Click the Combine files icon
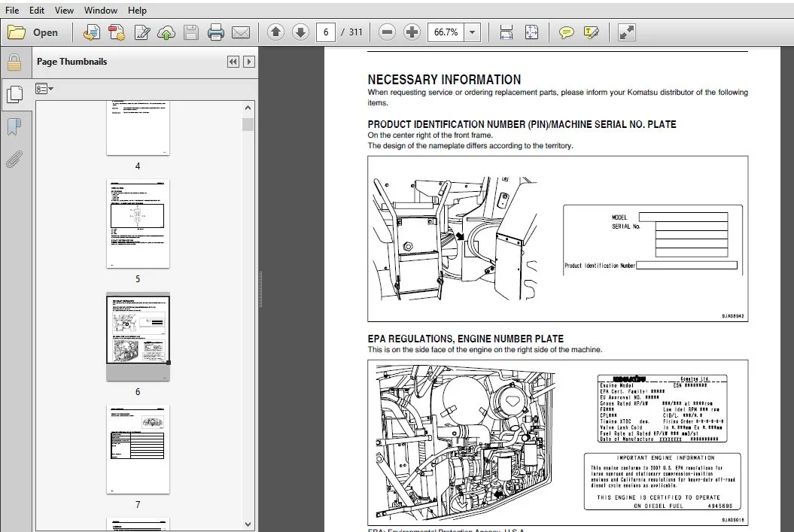 point(117,32)
